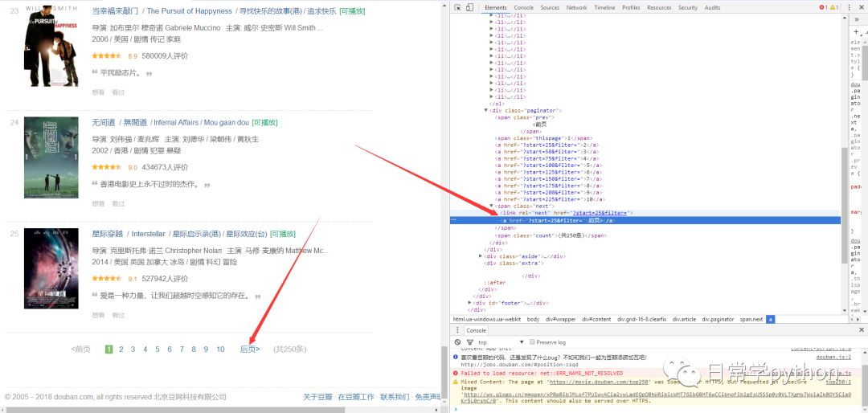Open top250:1 source link in console

pos(838,382)
